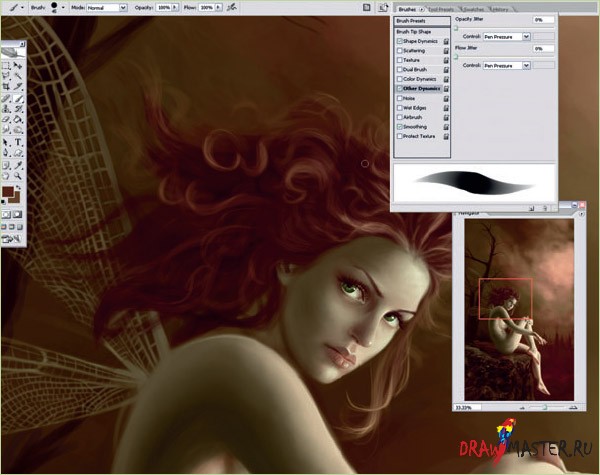This screenshot has height=475, width=600.
Task: Select the Slice tool
Action: (x=18, y=87)
